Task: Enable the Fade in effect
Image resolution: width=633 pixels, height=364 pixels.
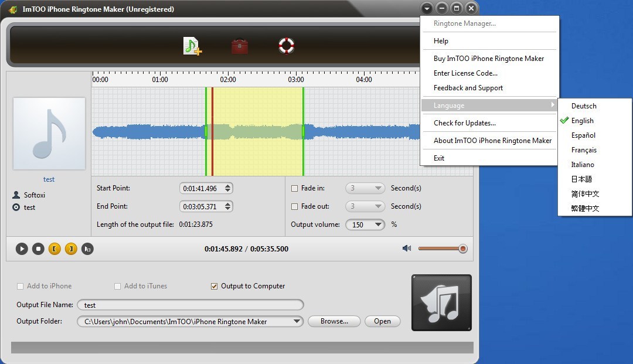Action: click(x=296, y=188)
